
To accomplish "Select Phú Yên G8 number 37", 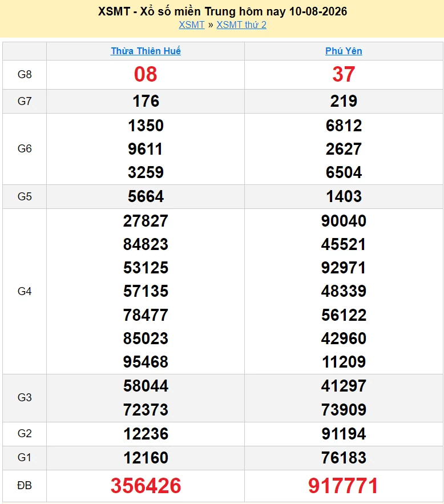I will (x=344, y=74).
